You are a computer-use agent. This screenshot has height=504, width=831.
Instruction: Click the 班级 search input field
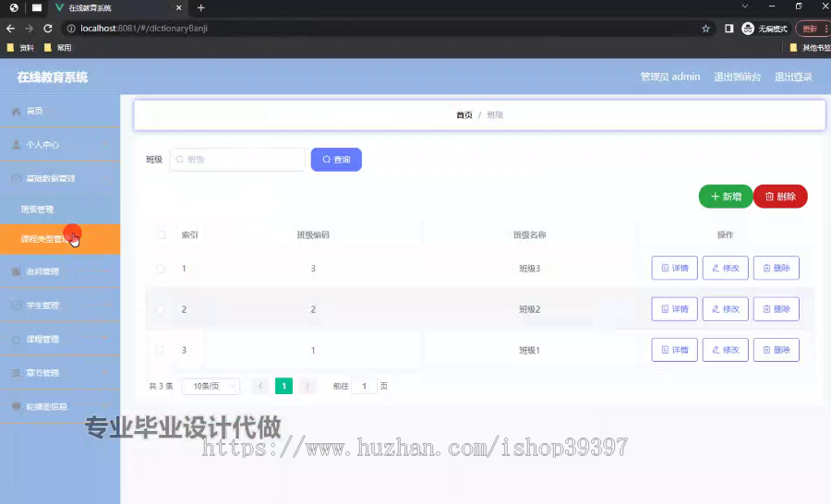[237, 160]
